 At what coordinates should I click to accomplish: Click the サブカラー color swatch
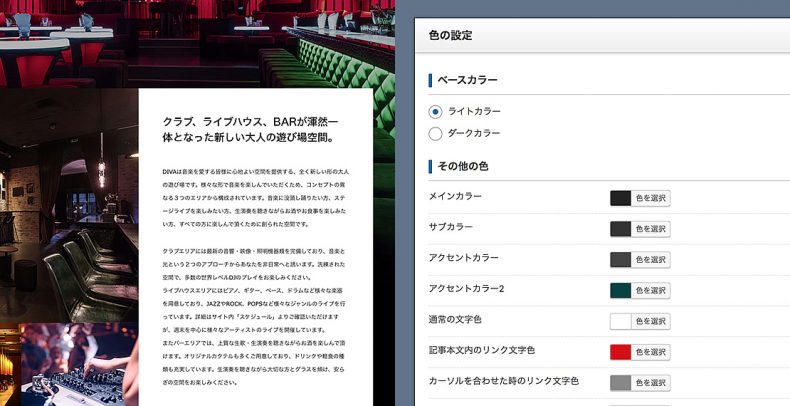620,229
